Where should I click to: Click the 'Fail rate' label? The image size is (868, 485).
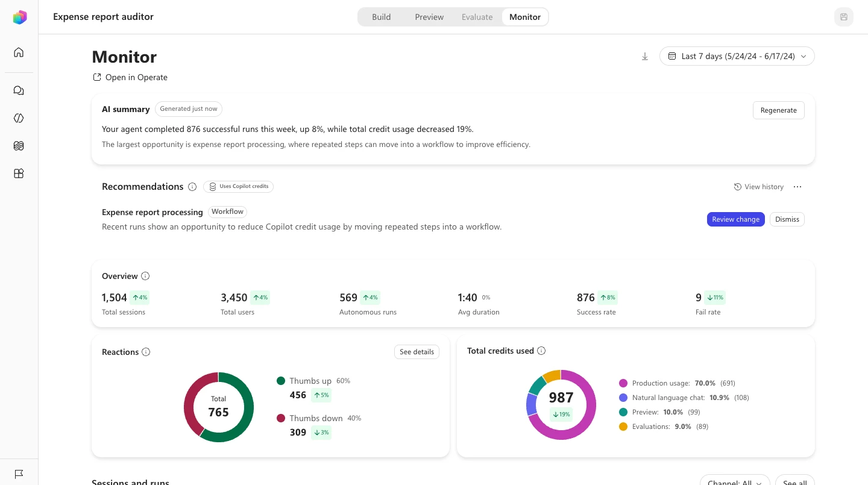(x=708, y=312)
